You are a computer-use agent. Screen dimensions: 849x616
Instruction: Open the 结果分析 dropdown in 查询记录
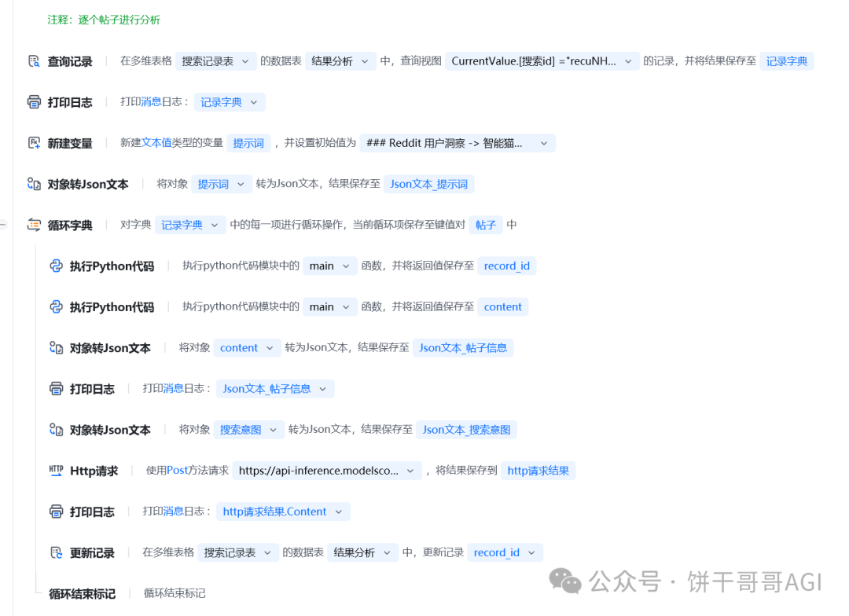tap(340, 61)
